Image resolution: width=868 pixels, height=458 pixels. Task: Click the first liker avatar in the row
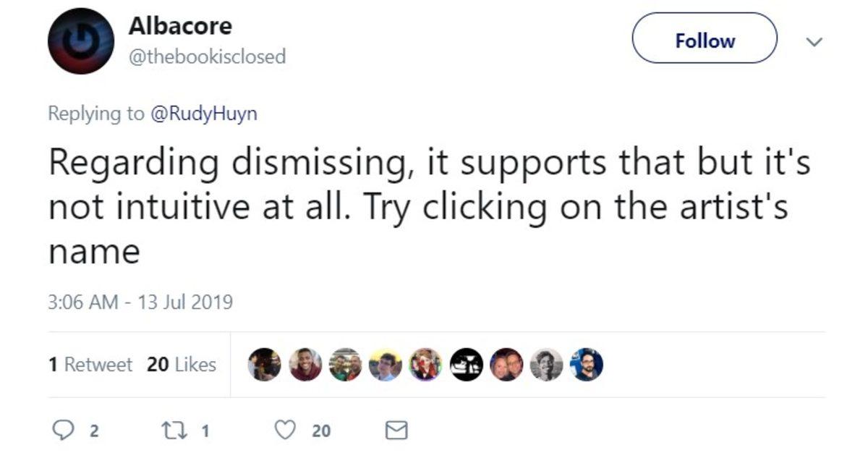pyautogui.click(x=264, y=365)
